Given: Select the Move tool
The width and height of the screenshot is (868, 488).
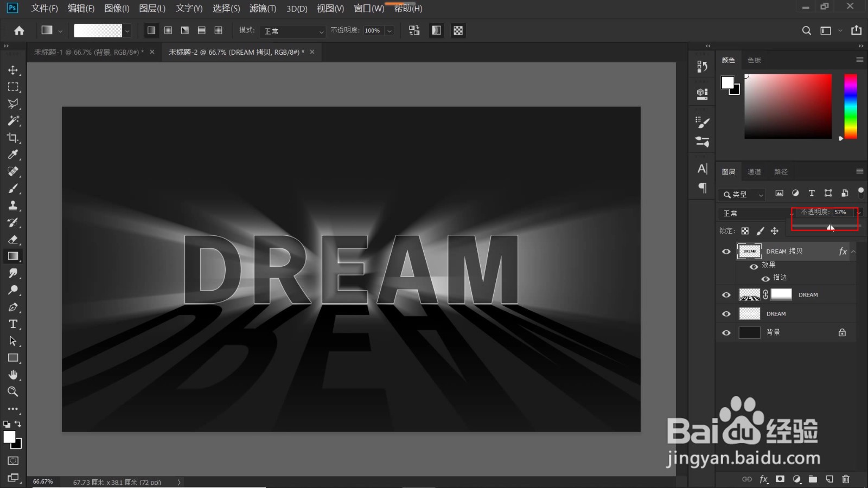Looking at the screenshot, I should (13, 70).
